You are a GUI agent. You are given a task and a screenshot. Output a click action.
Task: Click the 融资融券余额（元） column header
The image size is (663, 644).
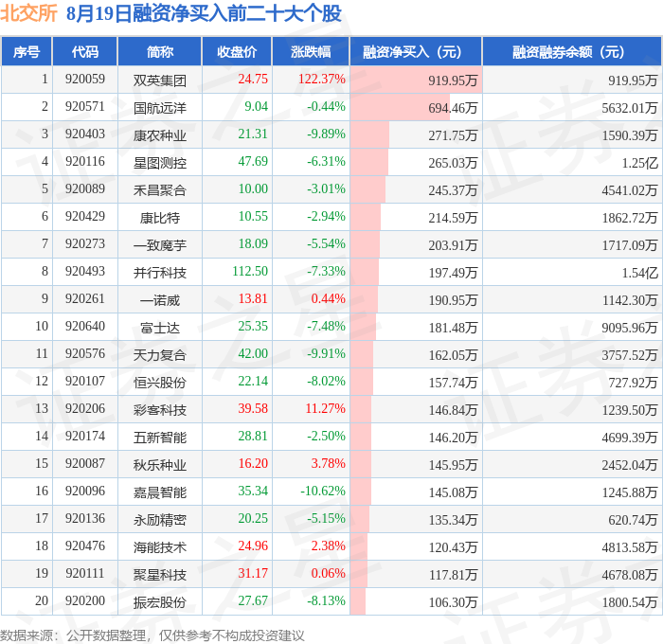pyautogui.click(x=572, y=51)
